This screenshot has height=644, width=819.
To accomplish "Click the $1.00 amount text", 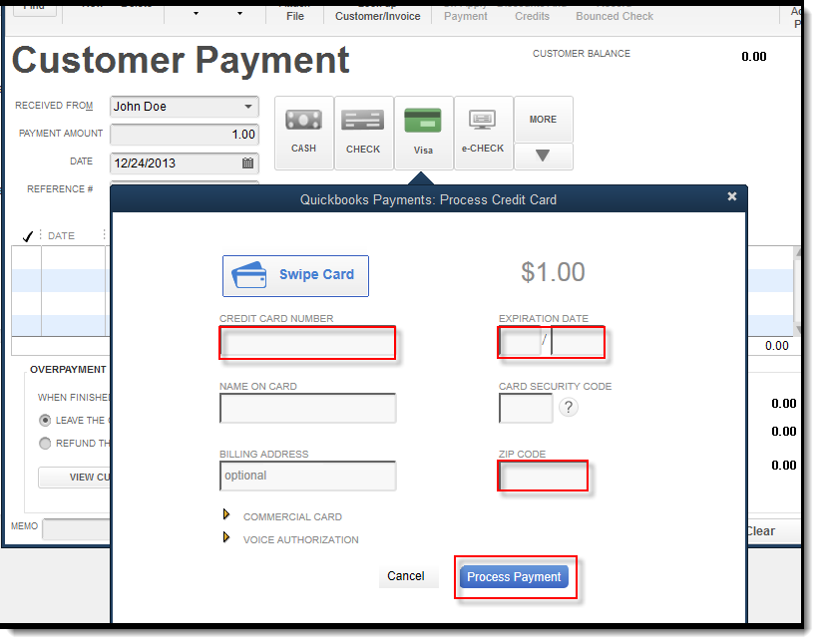I will 553,272.
